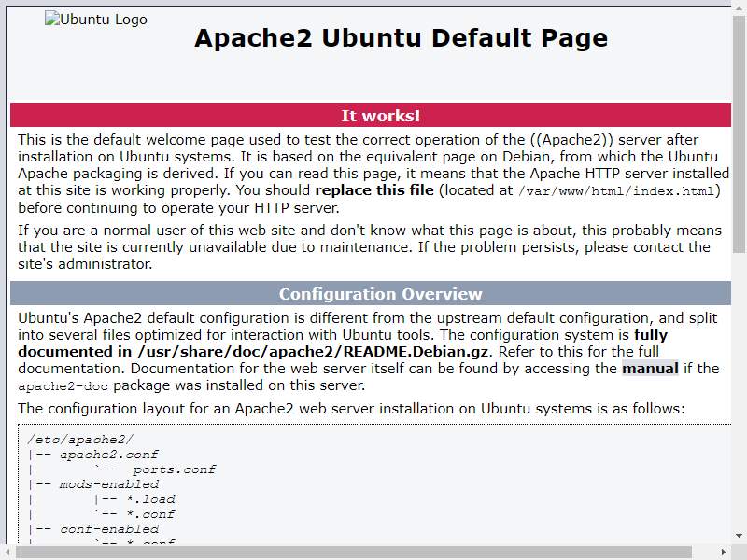
Task: Click "ports.conf" in the config tree
Action: (175, 469)
